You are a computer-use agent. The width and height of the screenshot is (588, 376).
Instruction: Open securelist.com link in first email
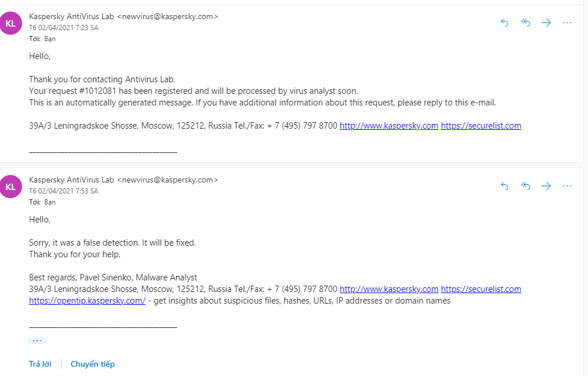(x=481, y=126)
